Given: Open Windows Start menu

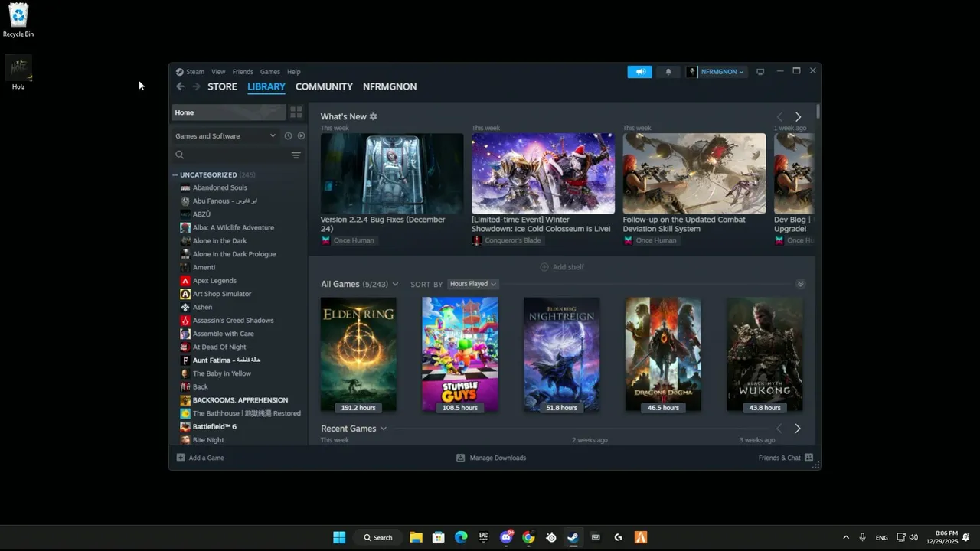Looking at the screenshot, I should coord(339,537).
